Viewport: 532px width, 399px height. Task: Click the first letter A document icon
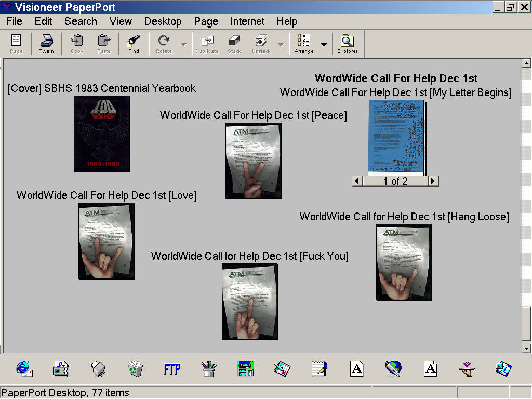(356, 369)
